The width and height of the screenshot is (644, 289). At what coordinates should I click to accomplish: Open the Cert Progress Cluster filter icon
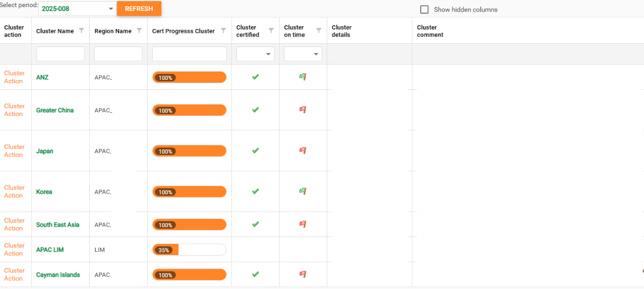(x=223, y=31)
